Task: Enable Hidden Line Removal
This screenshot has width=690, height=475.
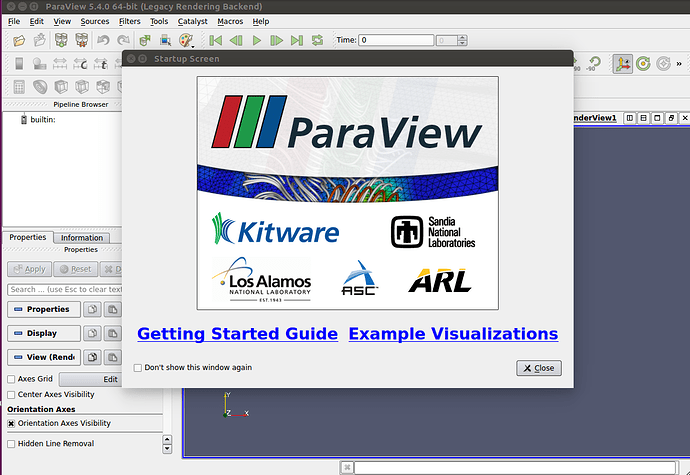Action: tap(11, 444)
